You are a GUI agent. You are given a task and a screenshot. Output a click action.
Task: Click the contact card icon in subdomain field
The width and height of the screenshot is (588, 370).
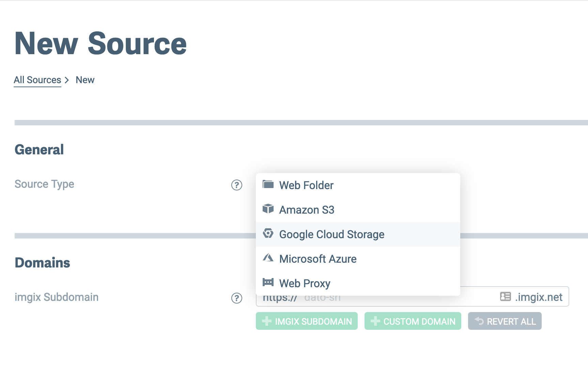pyautogui.click(x=505, y=296)
